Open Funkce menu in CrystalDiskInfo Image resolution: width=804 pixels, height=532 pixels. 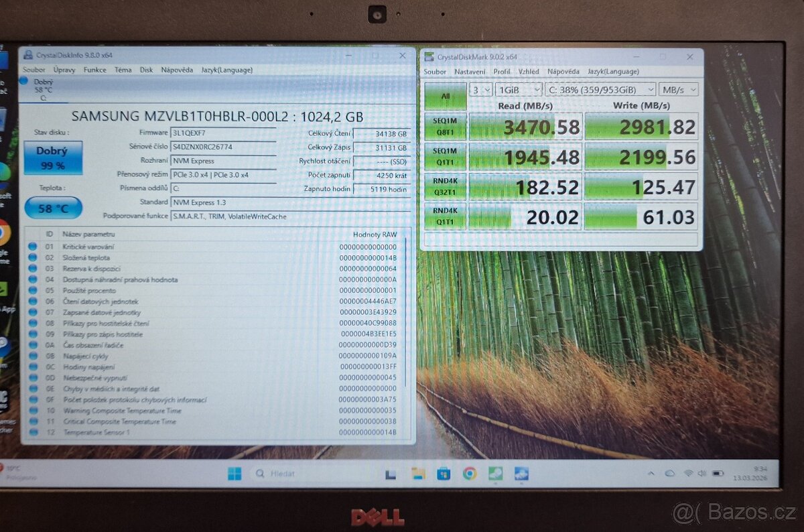pos(95,70)
